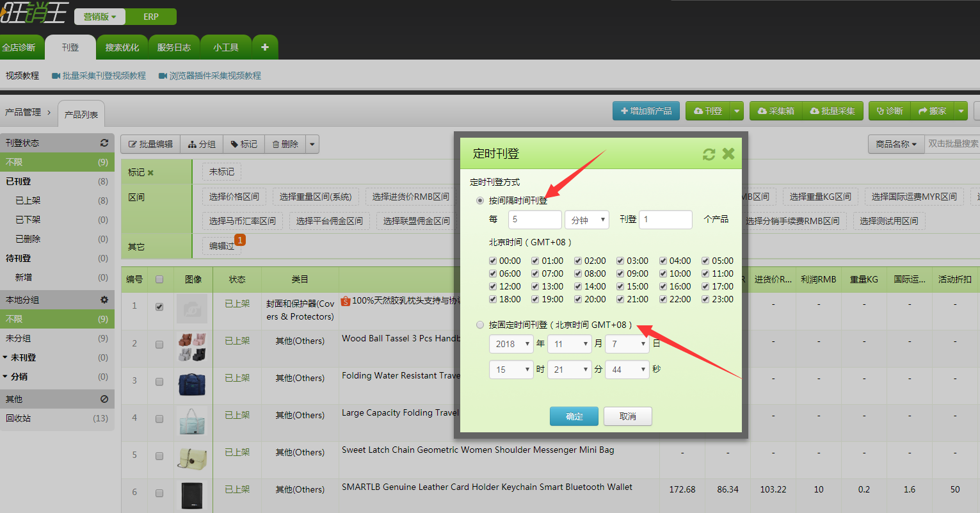Open the second 44 dropdown

[627, 370]
